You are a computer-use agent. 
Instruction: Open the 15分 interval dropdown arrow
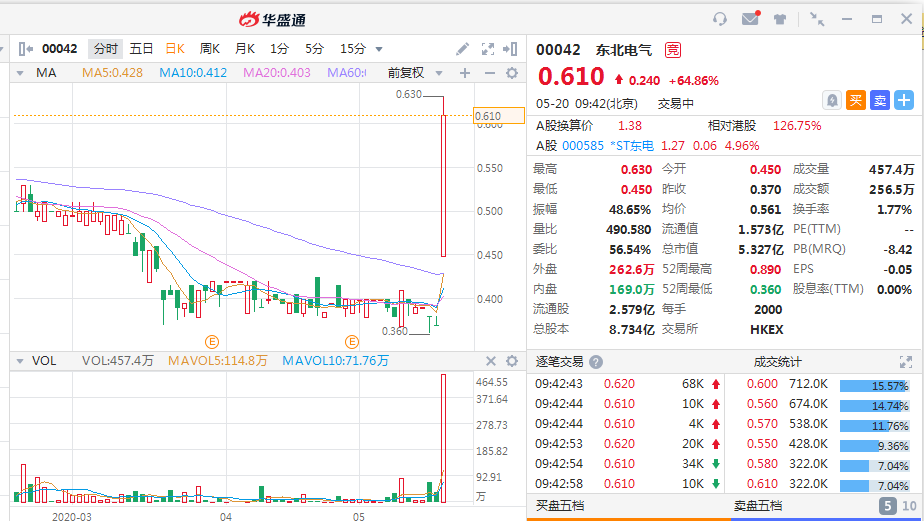(379, 50)
